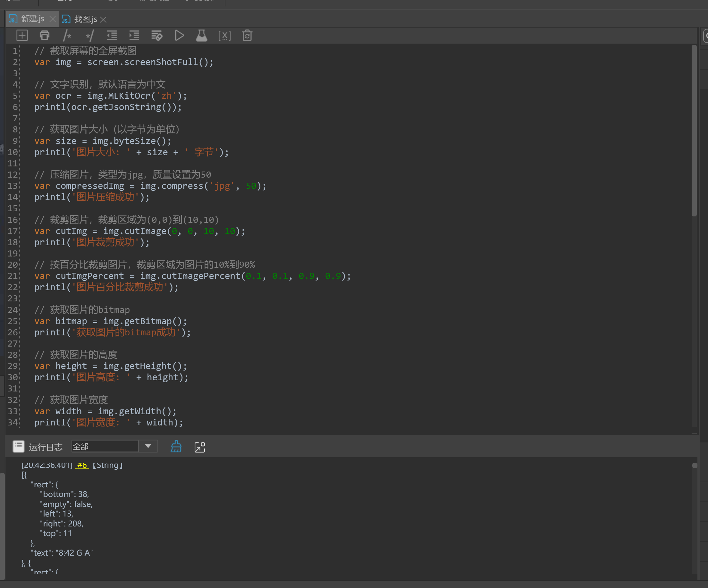Image resolution: width=708 pixels, height=588 pixels.
Task: Click the 运行日志 log panel icon
Action: pos(19,446)
